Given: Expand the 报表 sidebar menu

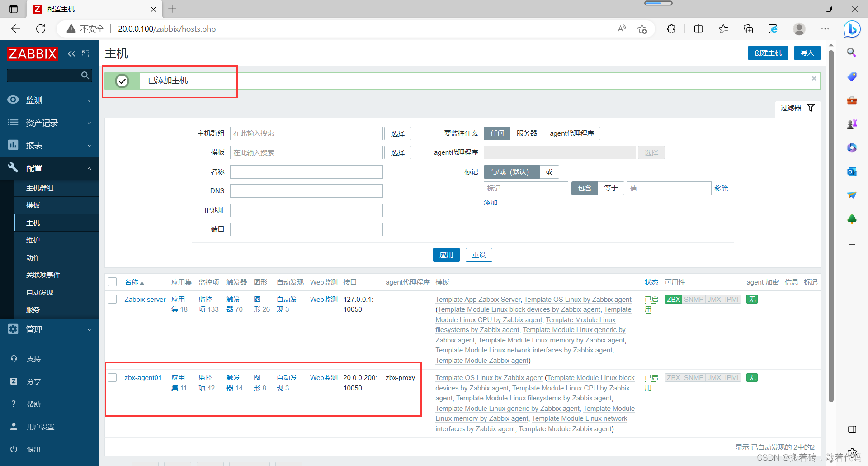Looking at the screenshot, I should click(49, 145).
